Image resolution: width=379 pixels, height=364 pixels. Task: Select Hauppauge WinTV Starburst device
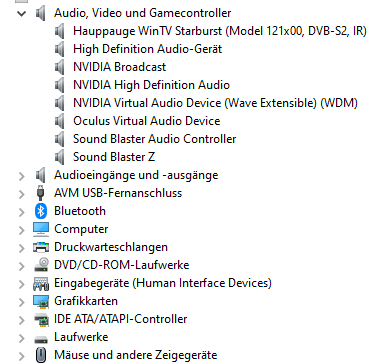220,31
